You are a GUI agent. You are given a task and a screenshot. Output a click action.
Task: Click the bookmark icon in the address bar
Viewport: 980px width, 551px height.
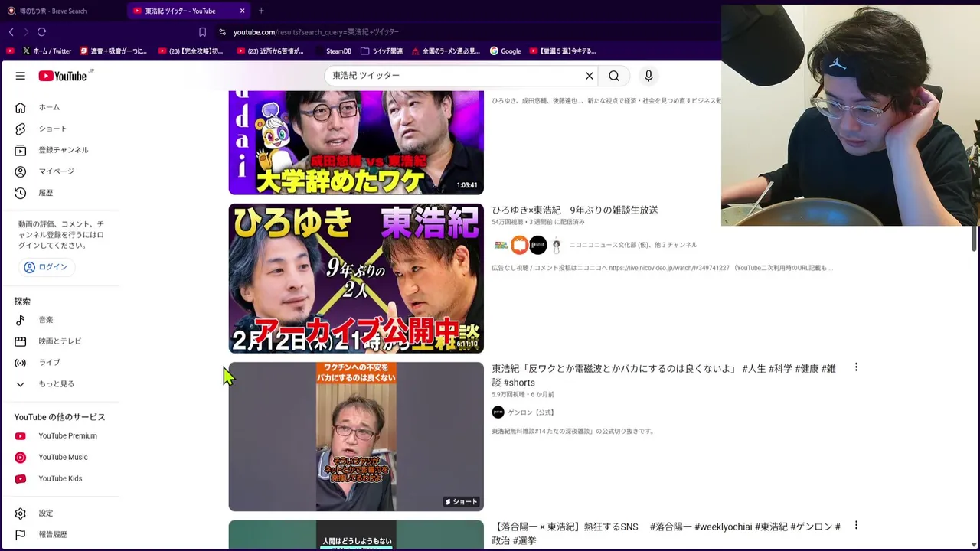[202, 32]
